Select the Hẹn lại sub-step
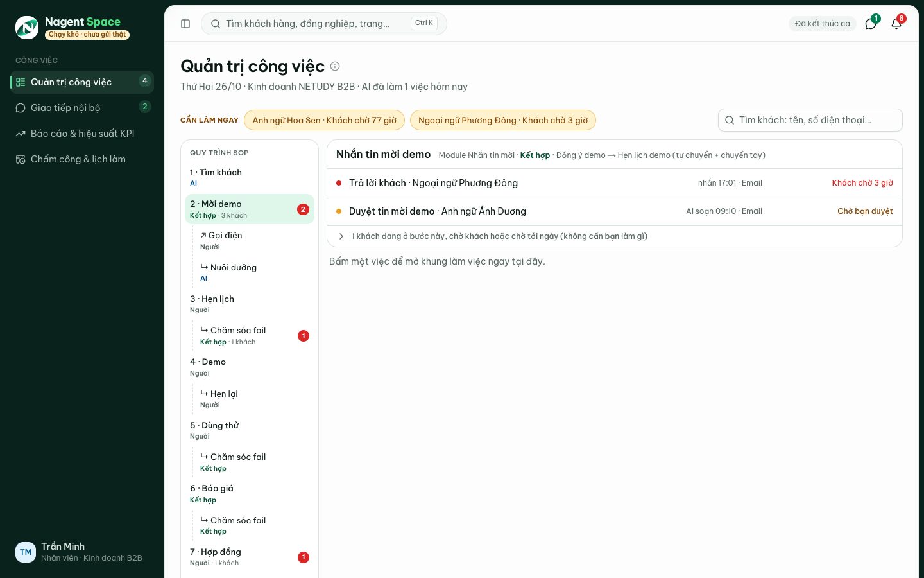 point(255,399)
